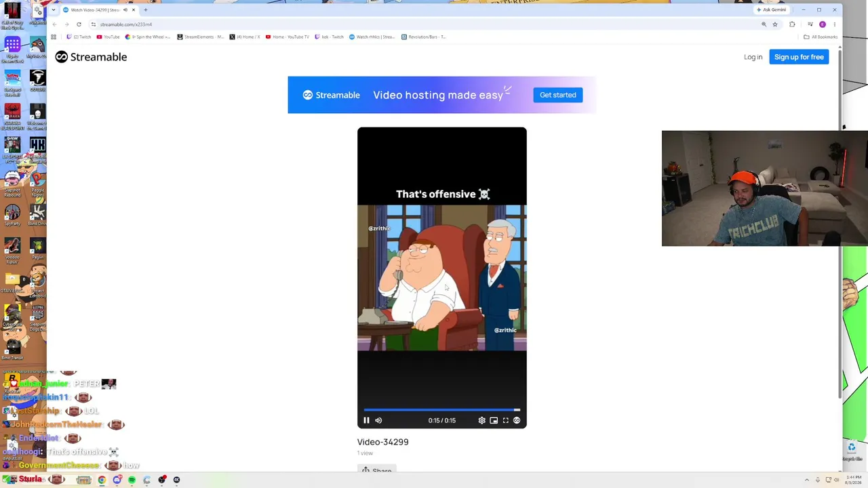
Task: Open a new browser tab
Action: (x=145, y=9)
